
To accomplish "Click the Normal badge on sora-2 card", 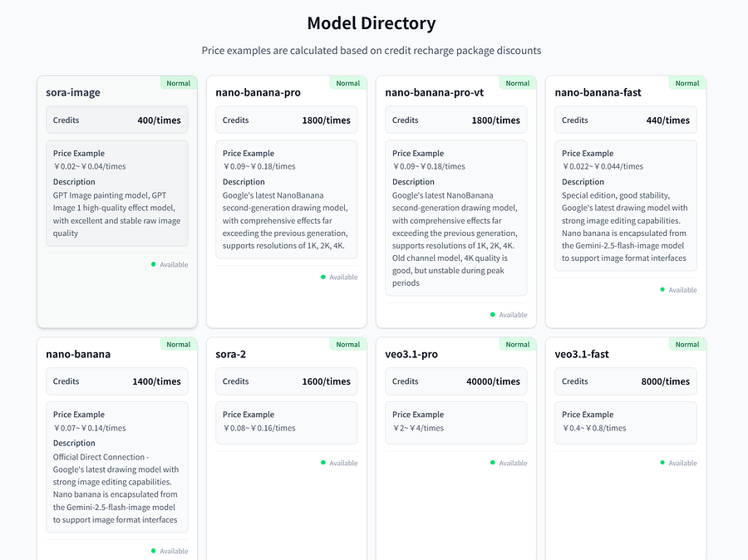I will 347,345.
